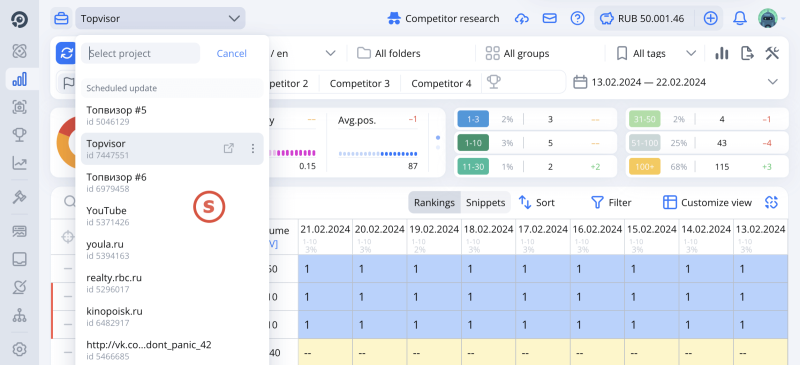Focus the Select project search field
Screen dimensions: 800x365
click(x=140, y=53)
